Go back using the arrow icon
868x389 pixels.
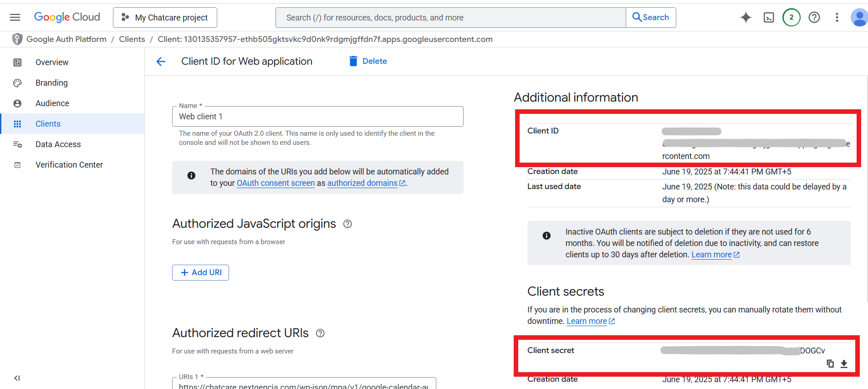pyautogui.click(x=161, y=61)
